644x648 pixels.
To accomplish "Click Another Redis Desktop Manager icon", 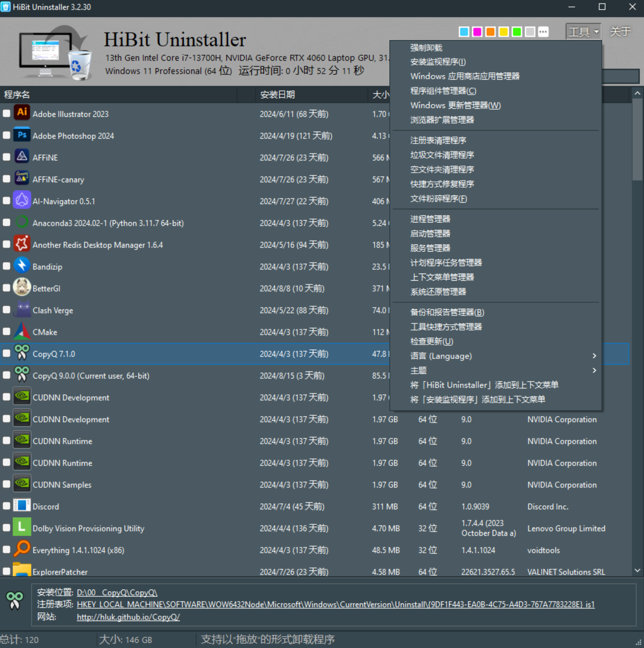I will point(22,244).
